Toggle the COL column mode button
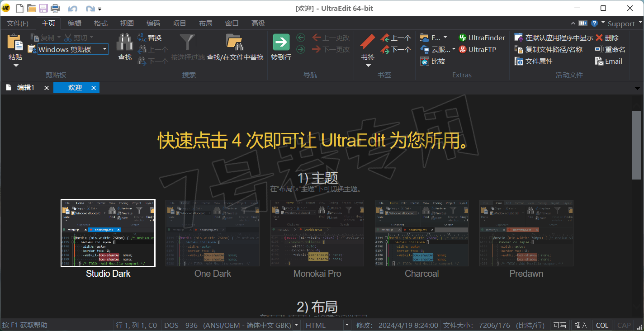 [x=602, y=325]
